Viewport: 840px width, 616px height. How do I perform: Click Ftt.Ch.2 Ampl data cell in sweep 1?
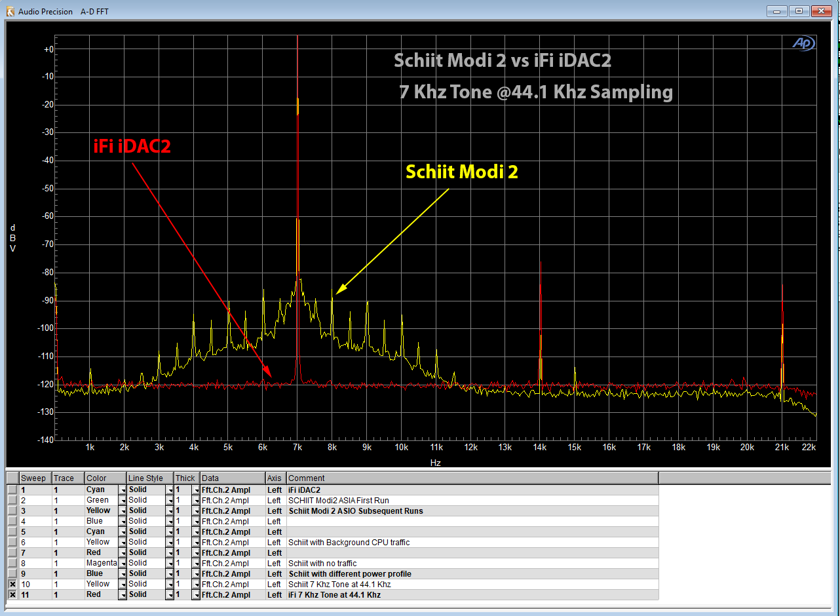tap(233, 490)
